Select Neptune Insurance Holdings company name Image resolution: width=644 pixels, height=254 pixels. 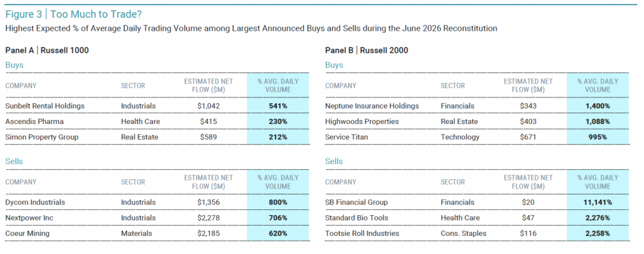(x=372, y=106)
